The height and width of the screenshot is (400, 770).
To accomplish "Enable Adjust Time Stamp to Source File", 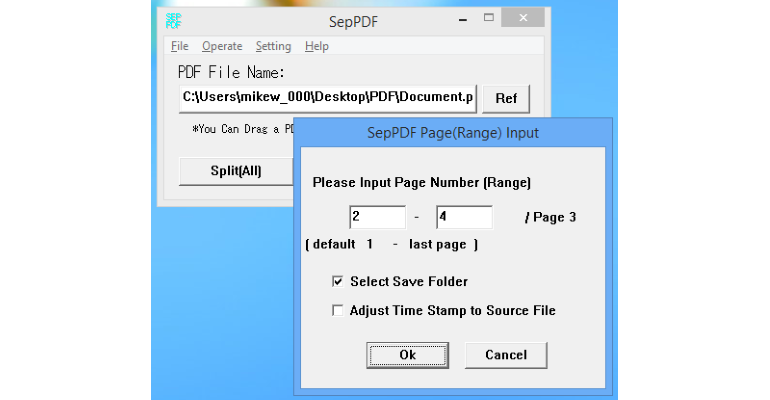I will [x=337, y=311].
